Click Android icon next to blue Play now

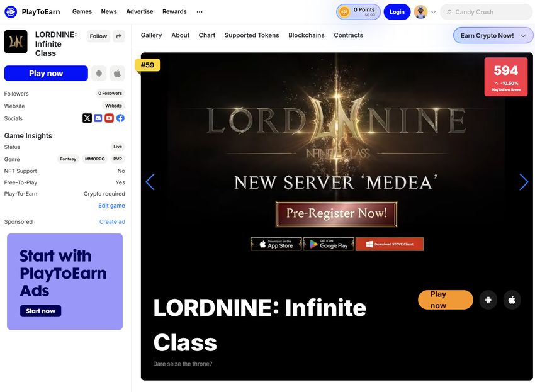[98, 74]
